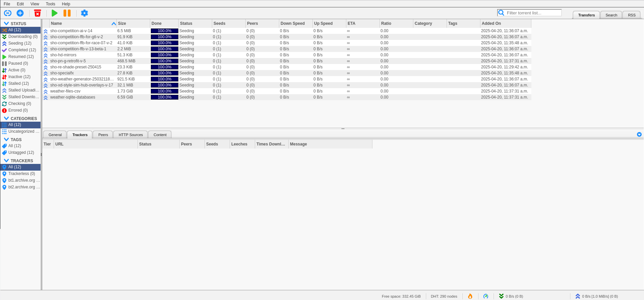Collapse the STATUS sidebar section
The image size is (644, 300).
tap(6, 23)
